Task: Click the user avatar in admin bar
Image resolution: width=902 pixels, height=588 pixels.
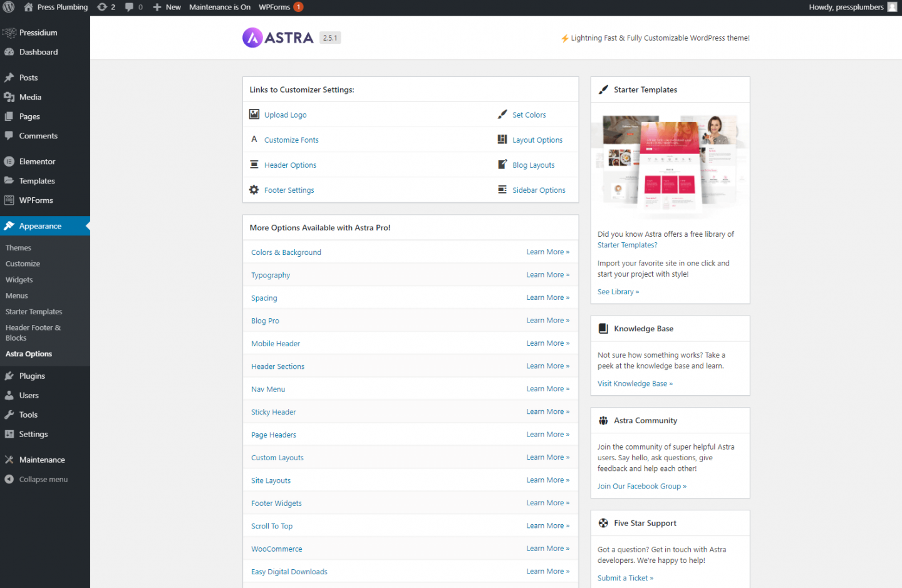Action: point(893,7)
